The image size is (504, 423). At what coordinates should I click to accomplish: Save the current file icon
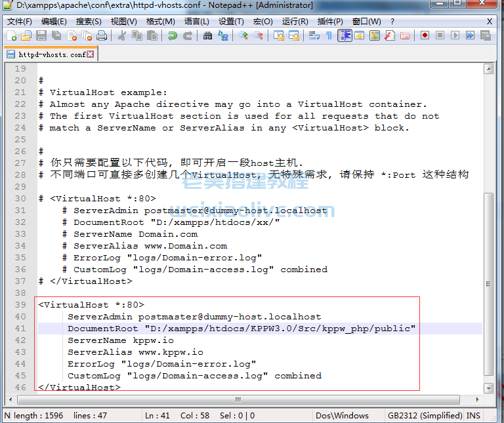(x=41, y=35)
